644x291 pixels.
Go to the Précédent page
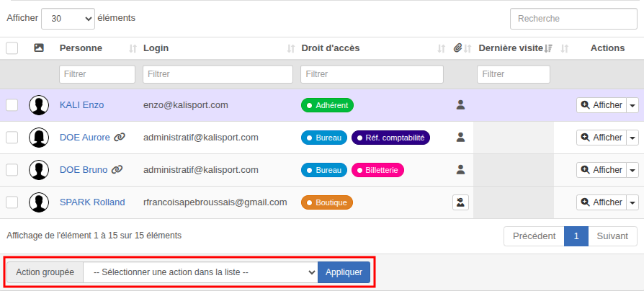[x=534, y=236]
